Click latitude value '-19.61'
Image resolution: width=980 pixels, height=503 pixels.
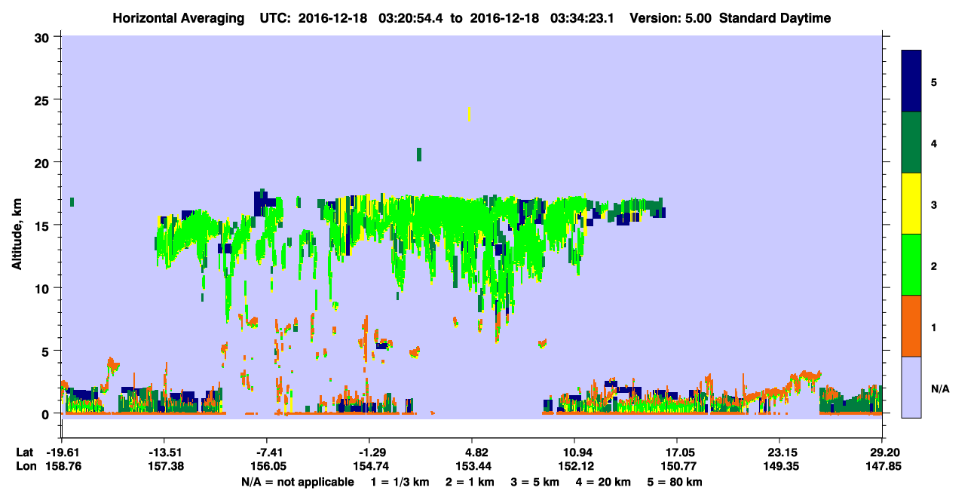pyautogui.click(x=62, y=452)
